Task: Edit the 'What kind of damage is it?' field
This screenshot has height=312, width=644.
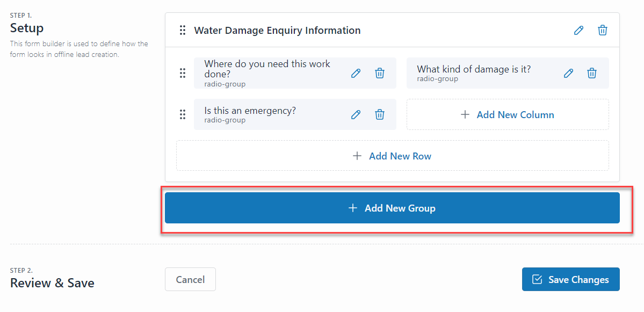Action: point(568,72)
